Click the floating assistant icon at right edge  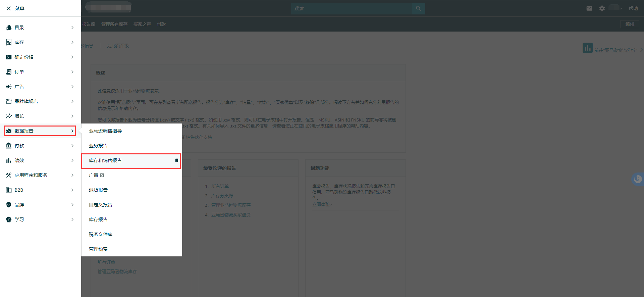(638, 179)
